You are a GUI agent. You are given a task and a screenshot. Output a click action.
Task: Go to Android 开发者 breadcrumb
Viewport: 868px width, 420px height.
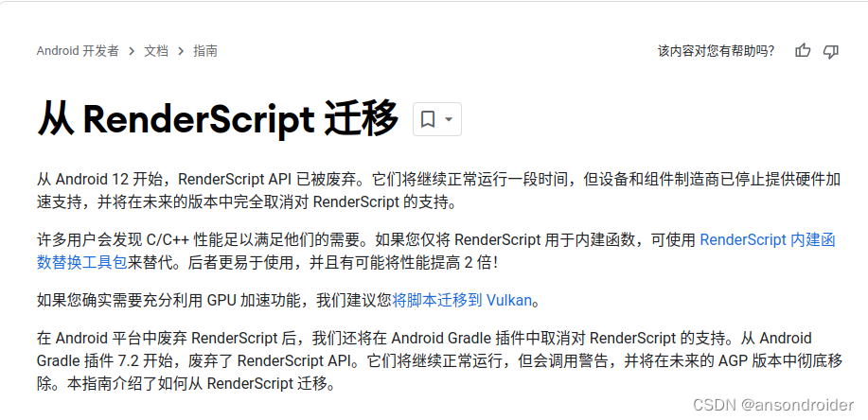tap(78, 51)
